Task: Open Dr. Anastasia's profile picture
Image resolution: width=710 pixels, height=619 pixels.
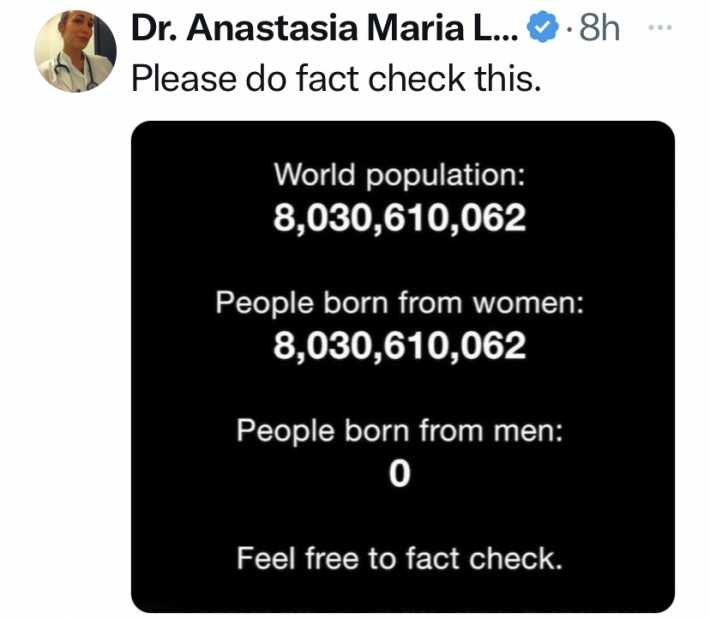Action: tap(75, 54)
